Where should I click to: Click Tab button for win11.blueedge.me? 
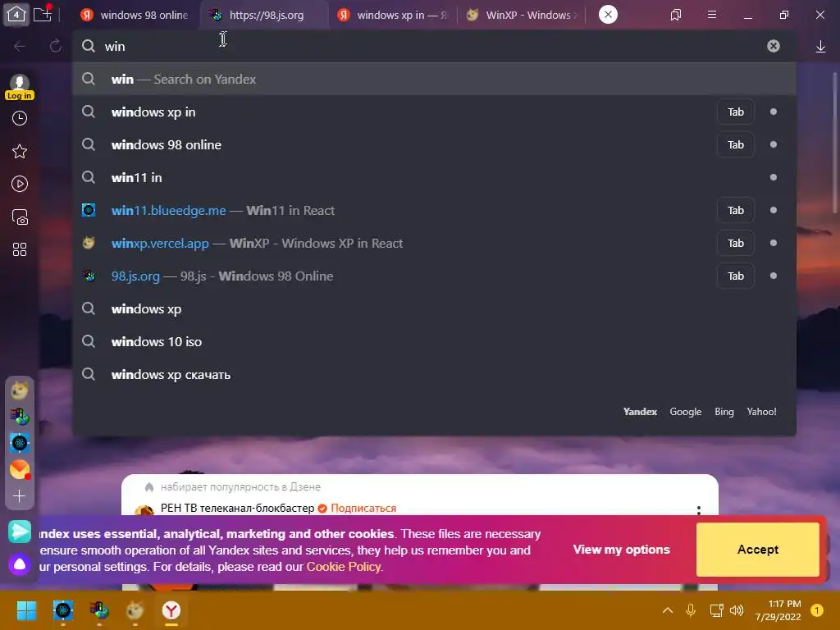coord(736,211)
